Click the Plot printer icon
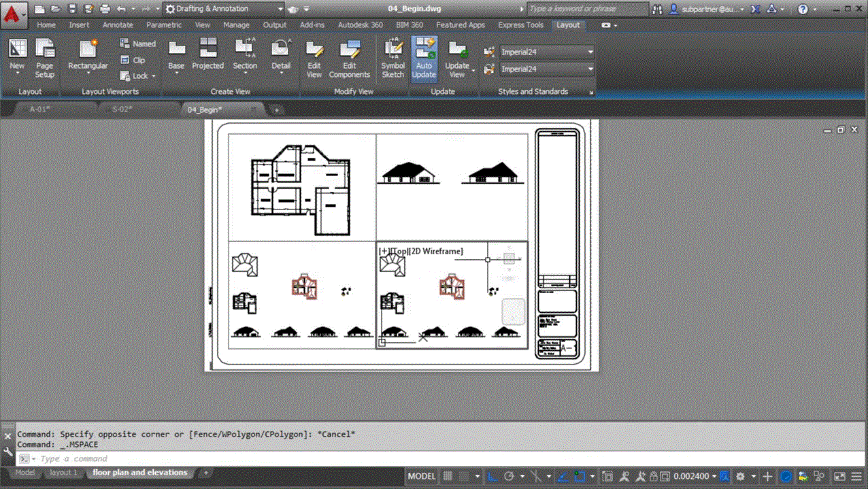Screen dimensions: 868x489 tap(105, 9)
